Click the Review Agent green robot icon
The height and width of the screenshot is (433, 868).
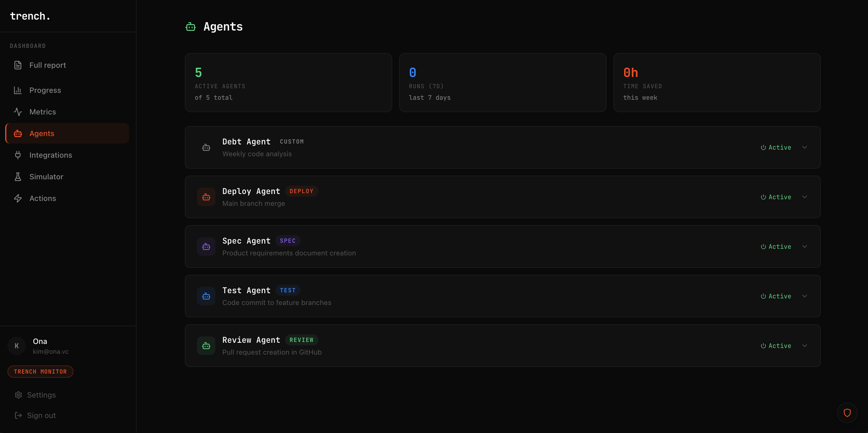tap(206, 346)
